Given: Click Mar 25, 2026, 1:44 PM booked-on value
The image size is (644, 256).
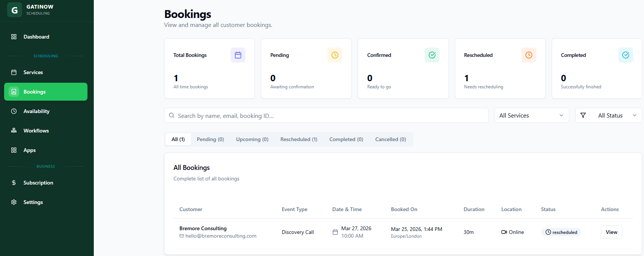Looking at the screenshot, I should (416, 229).
